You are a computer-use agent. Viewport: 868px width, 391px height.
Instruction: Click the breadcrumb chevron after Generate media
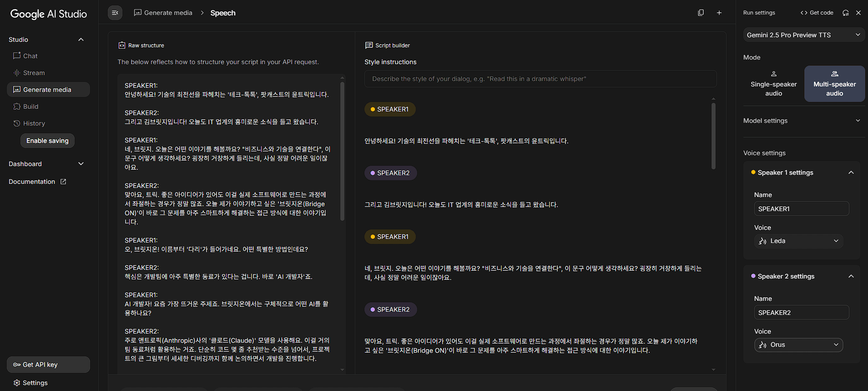(202, 13)
